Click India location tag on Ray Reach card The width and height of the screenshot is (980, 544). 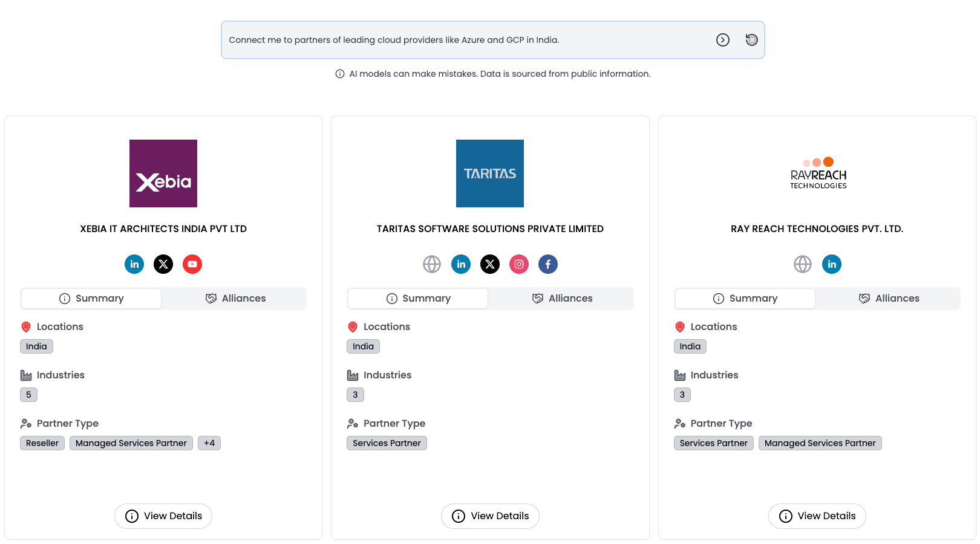690,346
